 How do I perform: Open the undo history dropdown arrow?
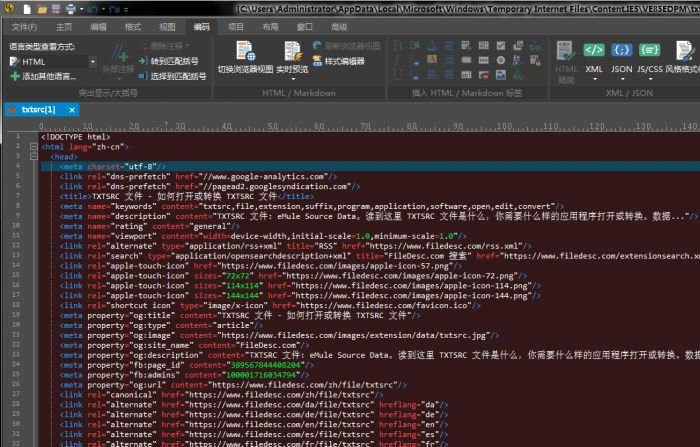tap(103, 9)
